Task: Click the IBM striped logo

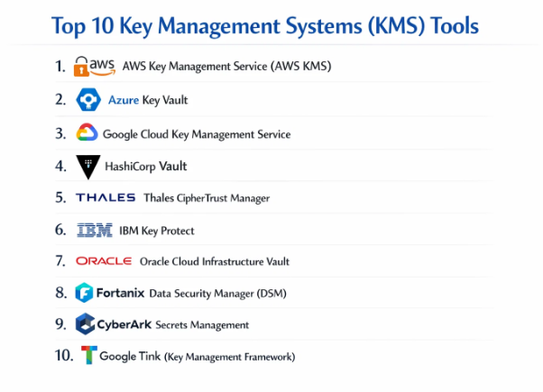Action: pyautogui.click(x=94, y=230)
